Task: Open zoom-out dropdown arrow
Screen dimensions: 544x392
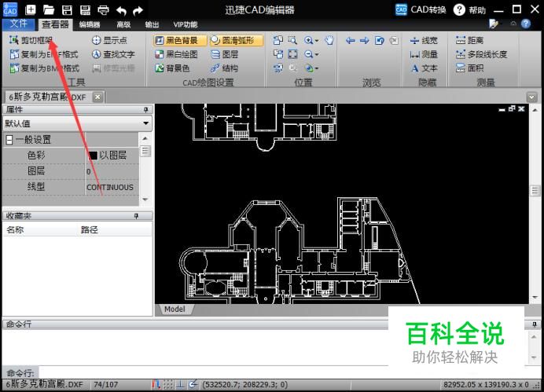Action: point(317,54)
